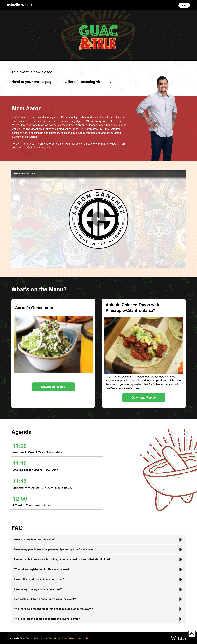Viewport: 197px width, 644px height.
Task: Expand the ingredient box delivery FAQ
Action: point(98,559)
